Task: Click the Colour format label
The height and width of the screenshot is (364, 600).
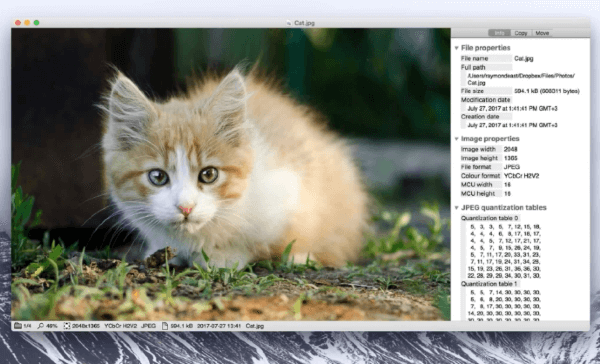Action: point(481,176)
